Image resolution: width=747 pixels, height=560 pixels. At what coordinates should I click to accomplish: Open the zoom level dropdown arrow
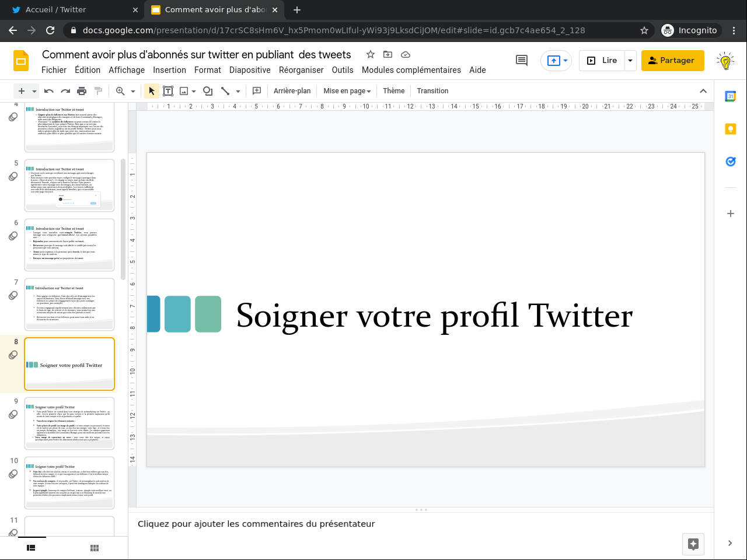(x=133, y=91)
